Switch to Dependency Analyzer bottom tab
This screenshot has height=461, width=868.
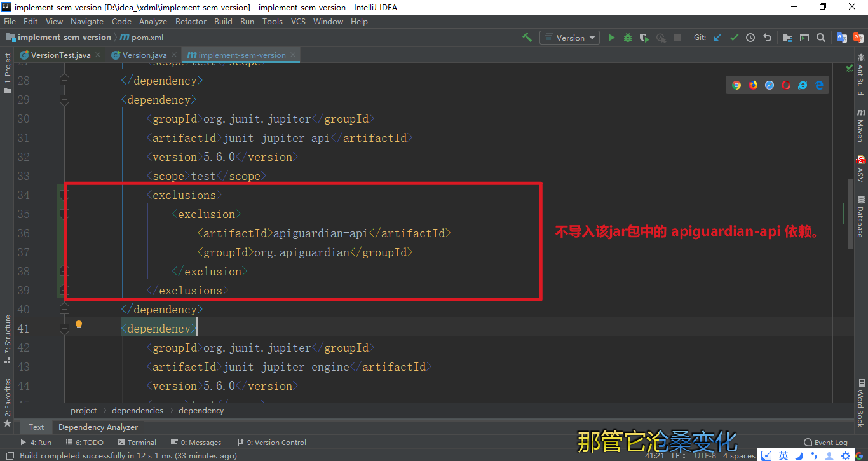pos(98,427)
